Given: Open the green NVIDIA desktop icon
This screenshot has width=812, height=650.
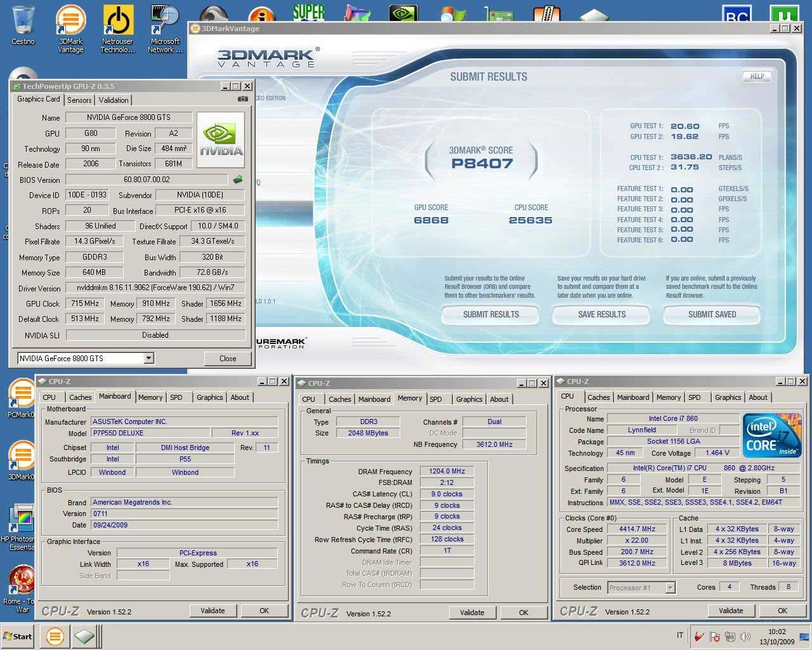Looking at the screenshot, I should click(404, 14).
